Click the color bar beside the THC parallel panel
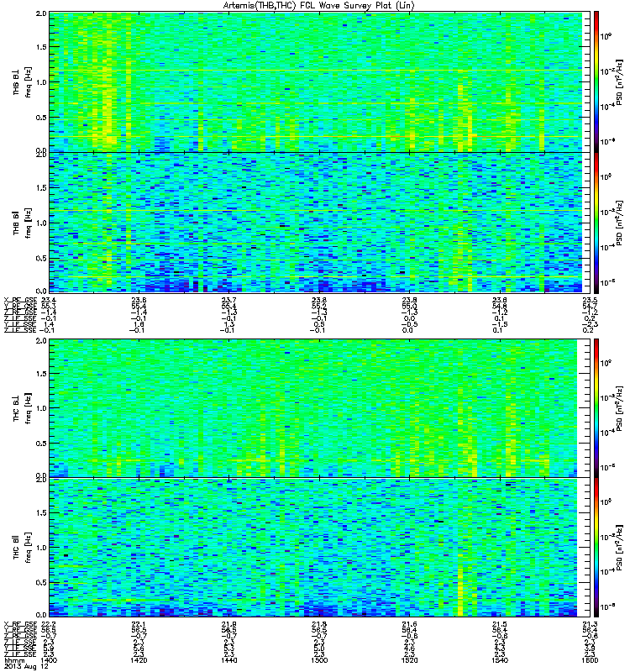This screenshot has height=672, width=630. pos(596,548)
